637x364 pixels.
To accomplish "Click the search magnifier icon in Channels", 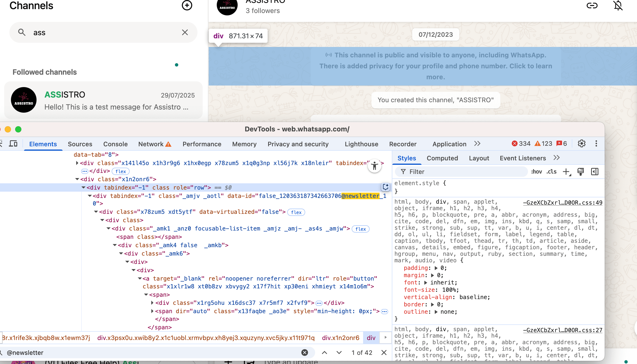I will coord(22,32).
